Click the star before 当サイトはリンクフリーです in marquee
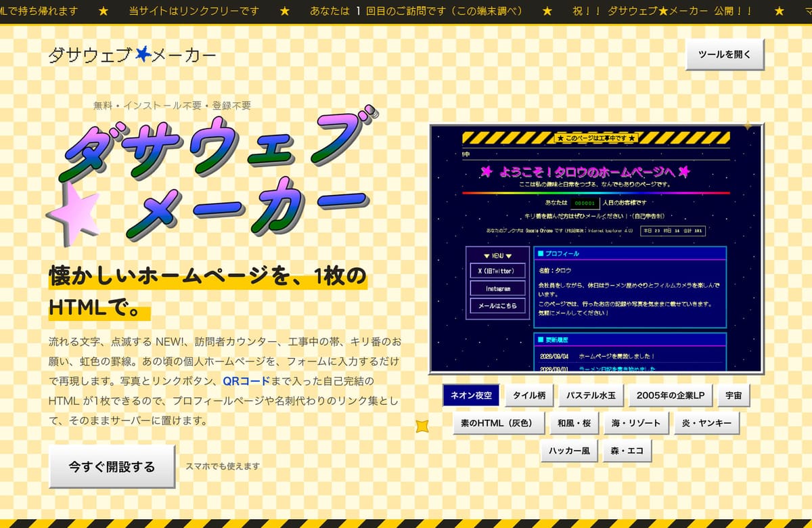 104,12
